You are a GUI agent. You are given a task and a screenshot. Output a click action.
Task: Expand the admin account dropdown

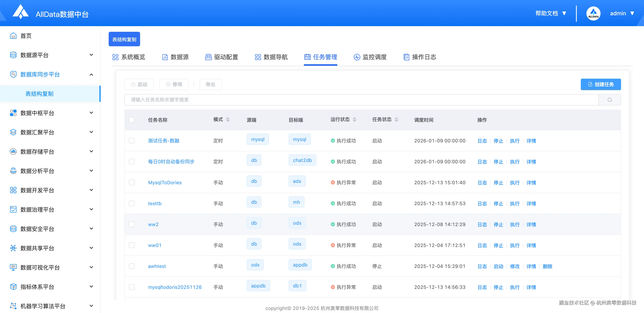click(x=622, y=13)
